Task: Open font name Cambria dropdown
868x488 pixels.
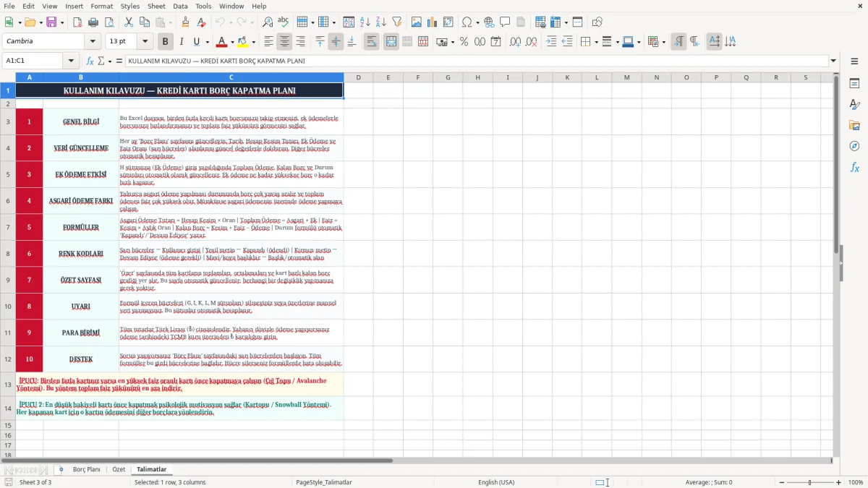Action: click(93, 42)
